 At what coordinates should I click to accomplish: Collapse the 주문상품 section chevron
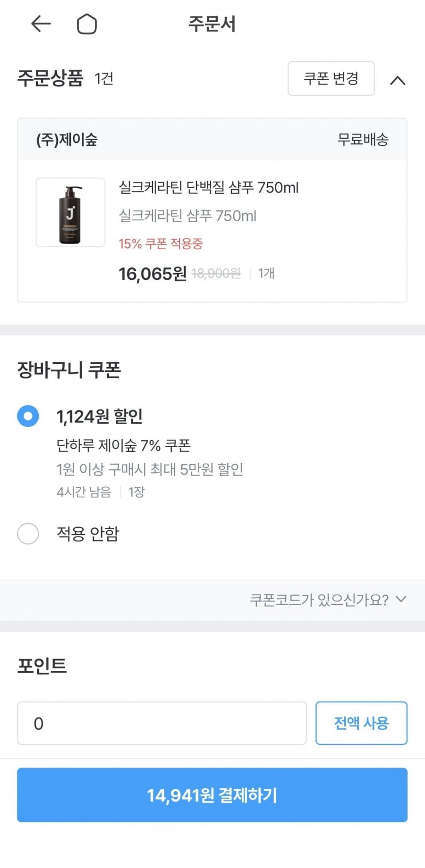click(398, 81)
